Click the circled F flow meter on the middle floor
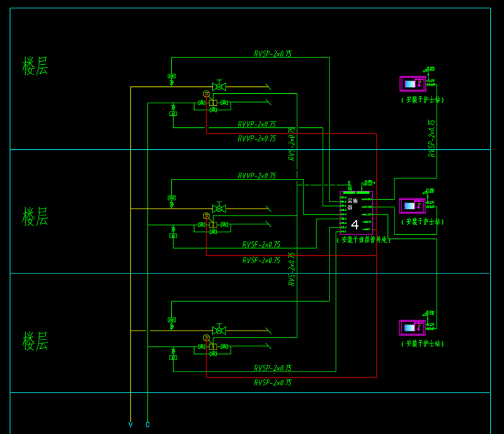This screenshot has width=504, height=434. click(207, 215)
